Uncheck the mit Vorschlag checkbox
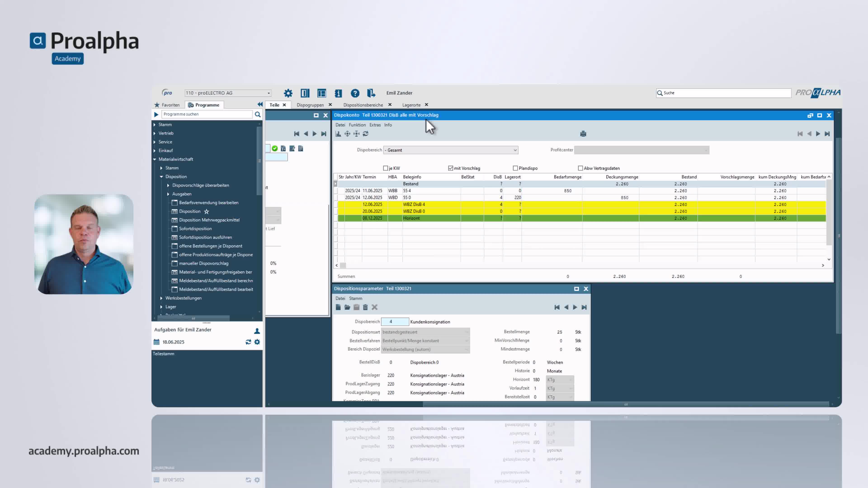The image size is (868, 488). click(x=451, y=168)
